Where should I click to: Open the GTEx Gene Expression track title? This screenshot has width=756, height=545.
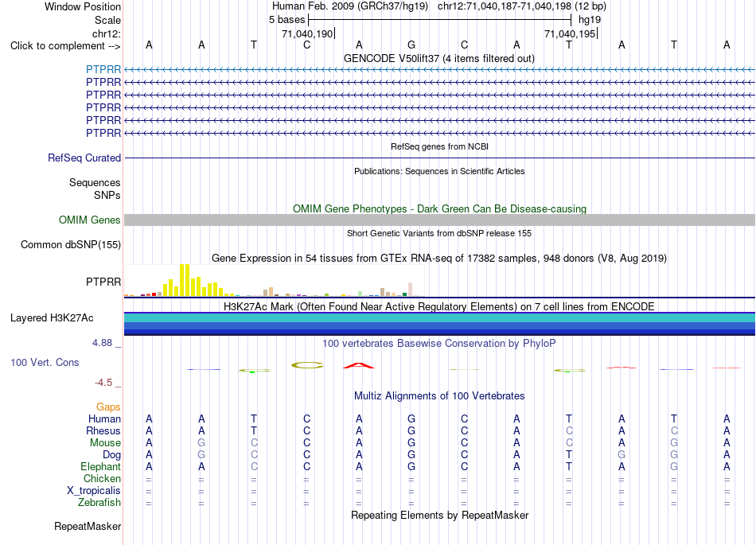coord(439,259)
